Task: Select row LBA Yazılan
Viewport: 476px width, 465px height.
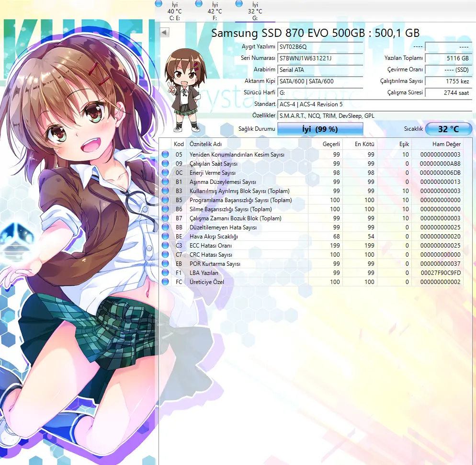Action: [311, 273]
